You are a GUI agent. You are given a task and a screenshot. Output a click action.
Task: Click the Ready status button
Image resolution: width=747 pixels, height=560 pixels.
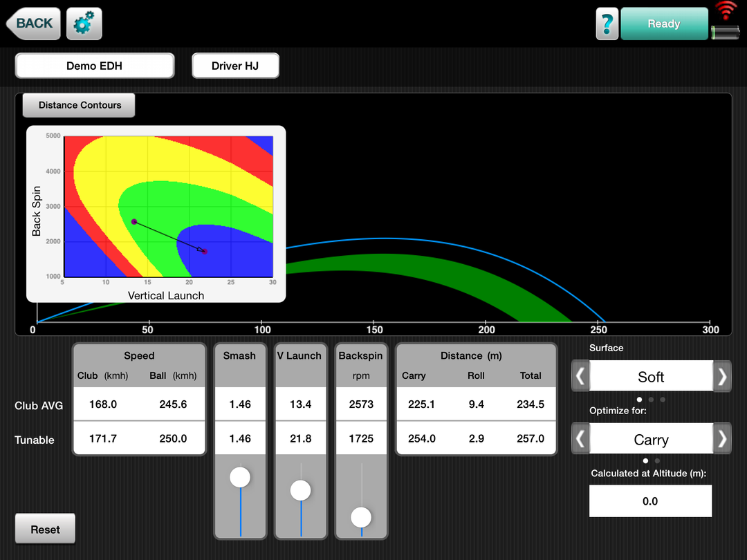pos(663,24)
